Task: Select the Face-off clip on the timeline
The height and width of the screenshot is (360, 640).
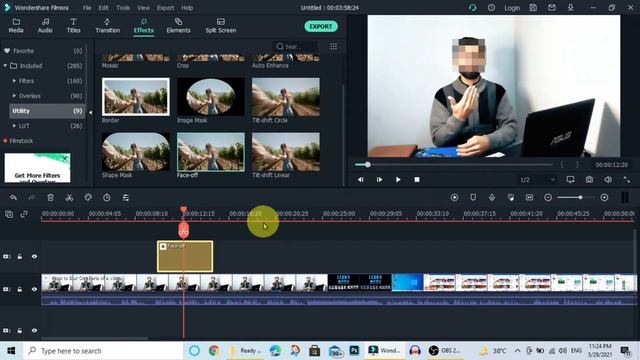Action: (x=185, y=256)
